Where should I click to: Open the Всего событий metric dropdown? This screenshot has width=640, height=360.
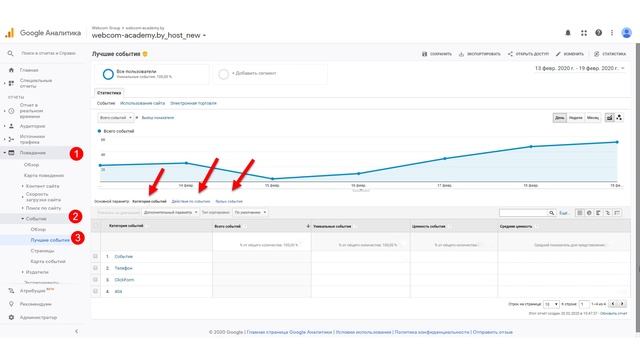(116, 118)
